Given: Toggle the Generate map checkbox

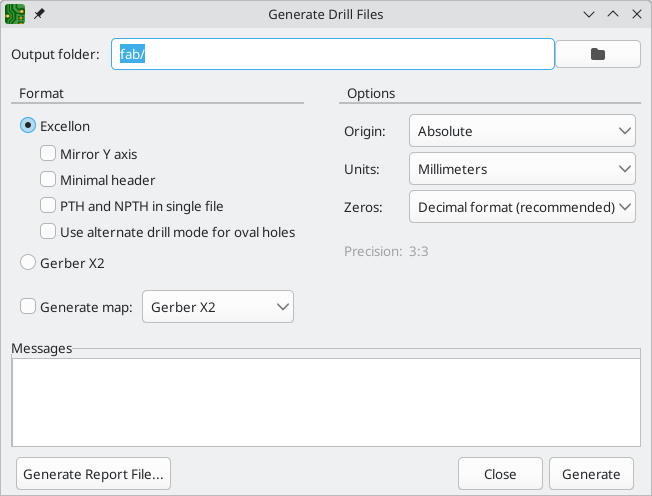Looking at the screenshot, I should click(x=28, y=306).
